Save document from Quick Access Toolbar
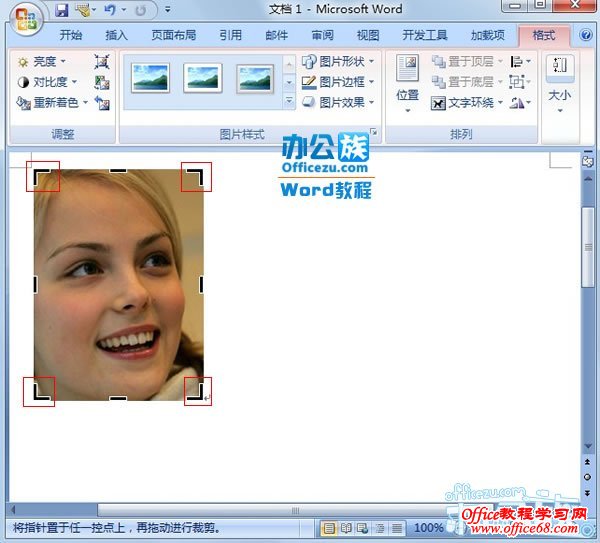600x543 pixels. click(x=62, y=10)
